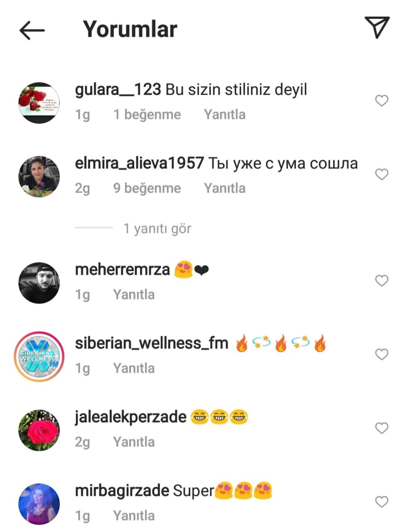
Task: Open elmira_alieva1957's profile picture
Action: [x=39, y=176]
